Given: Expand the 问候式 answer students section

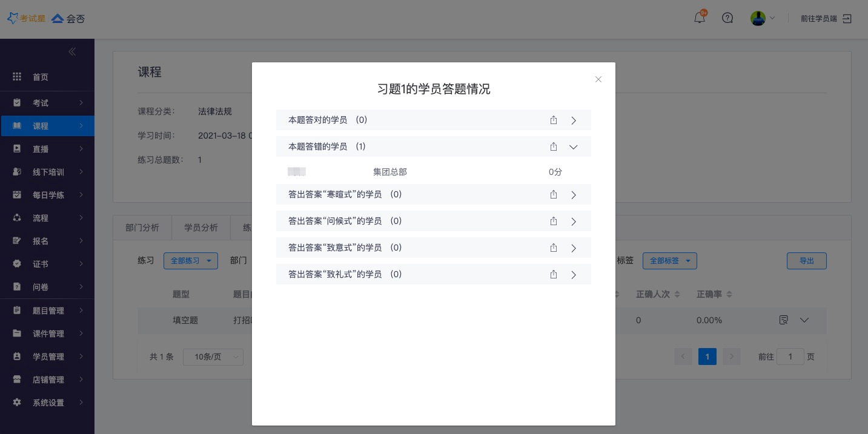Looking at the screenshot, I should [x=574, y=222].
